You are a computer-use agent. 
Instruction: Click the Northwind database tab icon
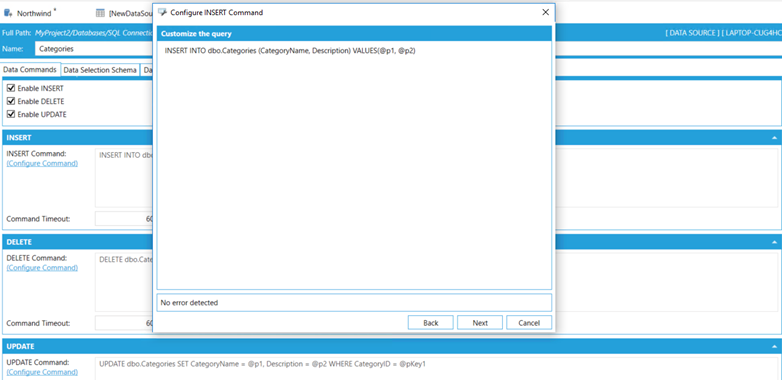pos(8,13)
